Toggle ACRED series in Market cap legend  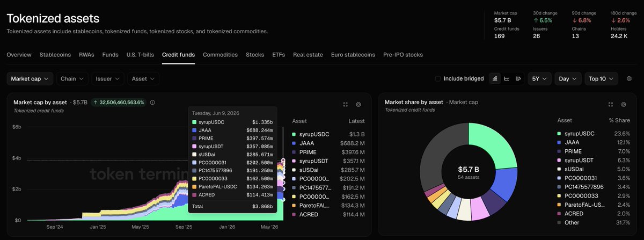[328, 214]
